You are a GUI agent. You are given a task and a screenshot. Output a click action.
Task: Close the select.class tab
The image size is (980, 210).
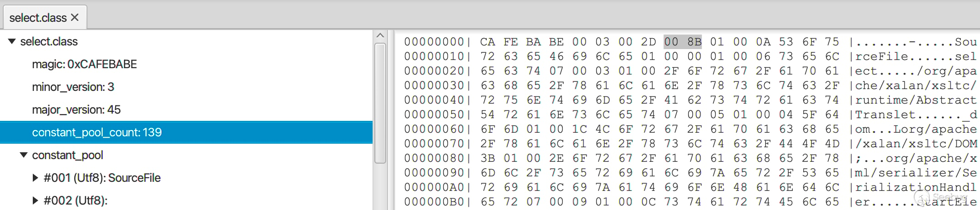(x=75, y=18)
